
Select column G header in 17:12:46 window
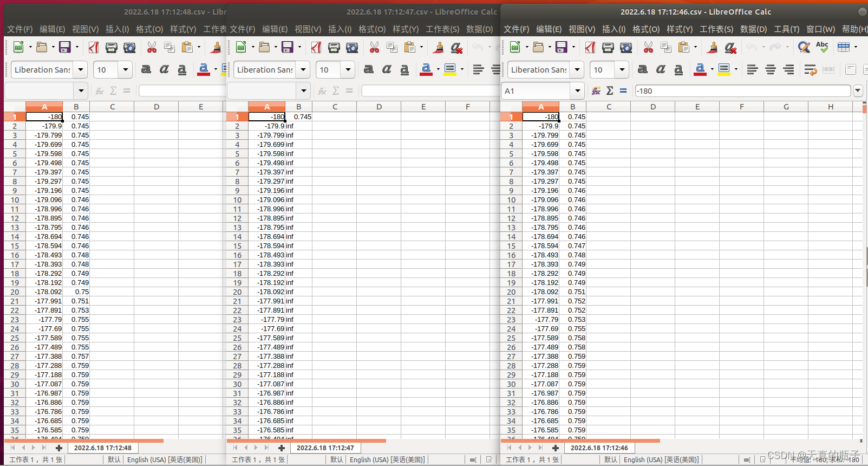[x=786, y=107]
